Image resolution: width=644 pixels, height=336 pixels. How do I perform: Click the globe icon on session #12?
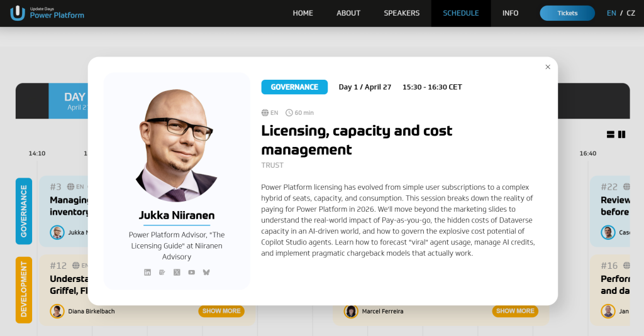tap(76, 266)
